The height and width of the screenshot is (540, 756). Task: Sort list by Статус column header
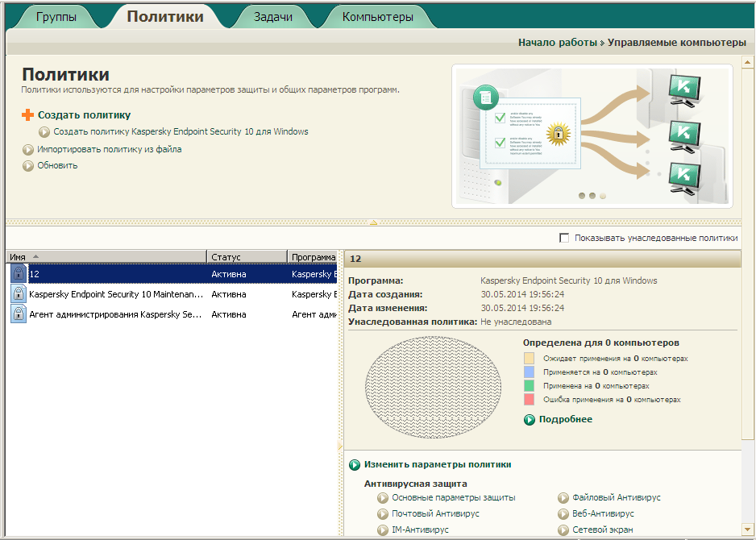(247, 257)
